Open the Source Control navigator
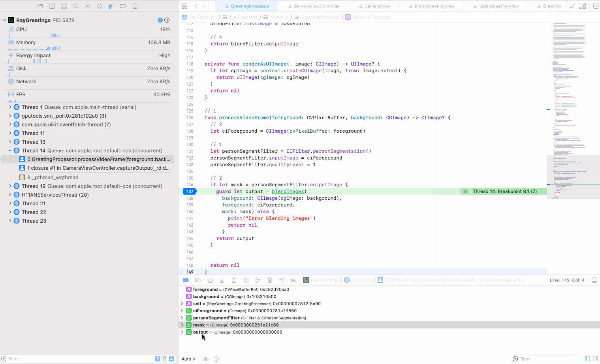Screen dimensions: 600x364 tap(52, 6)
